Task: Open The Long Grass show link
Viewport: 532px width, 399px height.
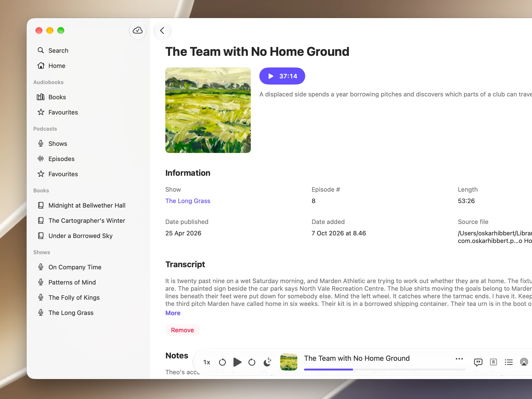Action: (188, 201)
